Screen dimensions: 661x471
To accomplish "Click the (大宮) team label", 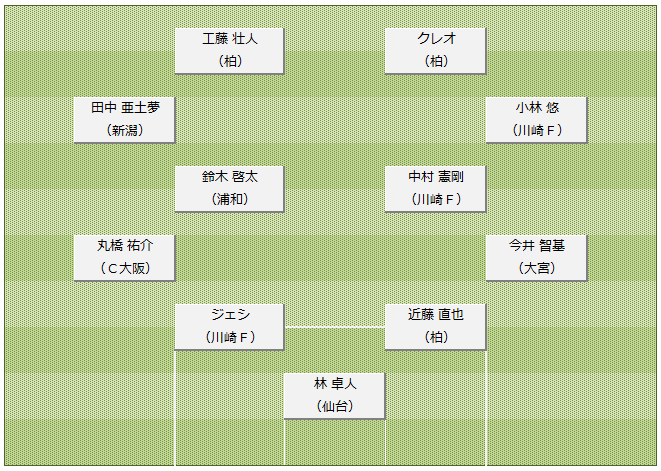I will 537,268.
